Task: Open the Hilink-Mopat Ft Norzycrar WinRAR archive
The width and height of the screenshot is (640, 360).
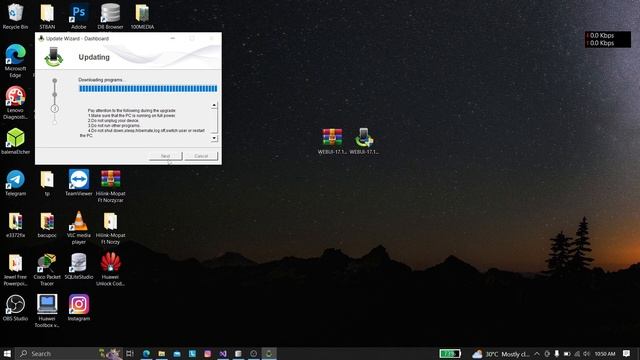Action: [x=110, y=186]
